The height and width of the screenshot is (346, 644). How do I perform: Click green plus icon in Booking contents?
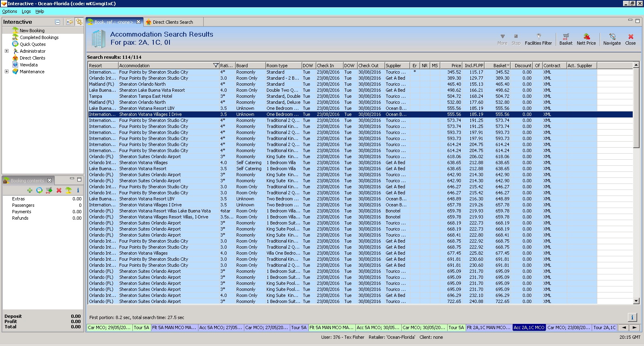30,190
